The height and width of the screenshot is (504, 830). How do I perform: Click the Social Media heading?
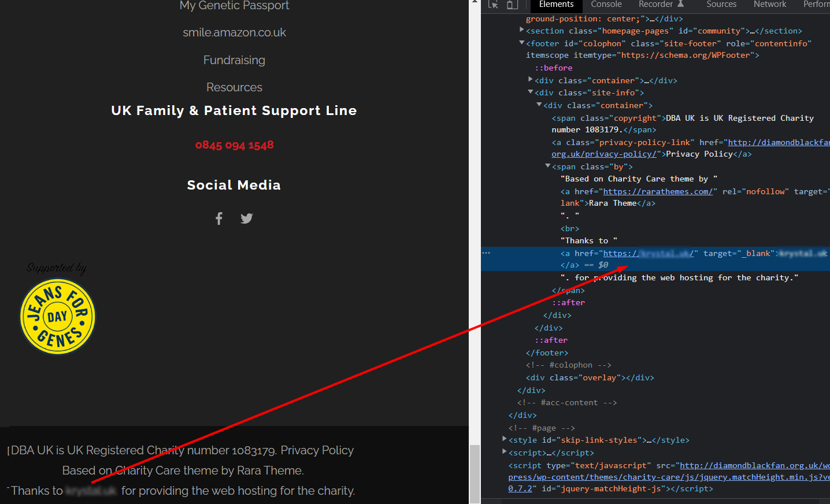pyautogui.click(x=234, y=185)
